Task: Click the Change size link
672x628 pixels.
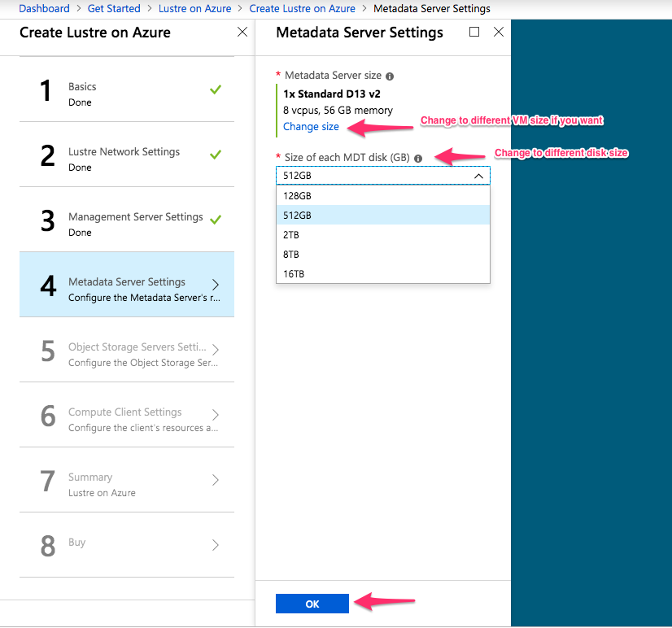Action: 311,127
